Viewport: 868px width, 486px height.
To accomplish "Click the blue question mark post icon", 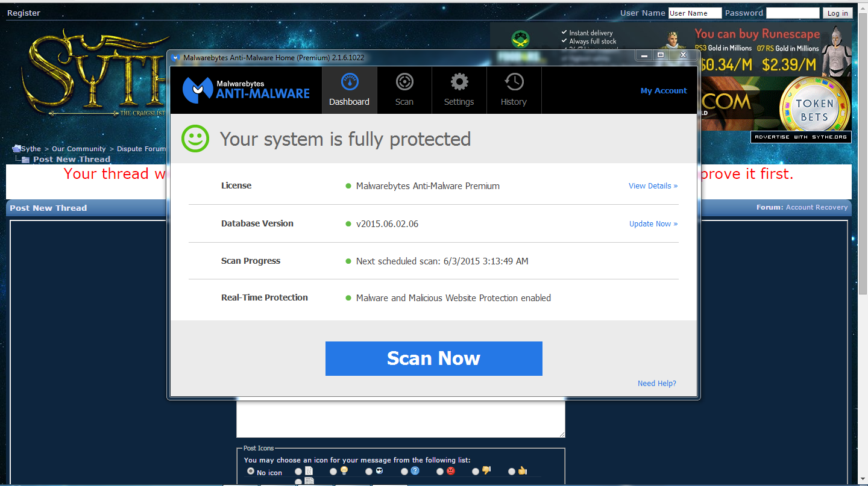I will (x=415, y=471).
